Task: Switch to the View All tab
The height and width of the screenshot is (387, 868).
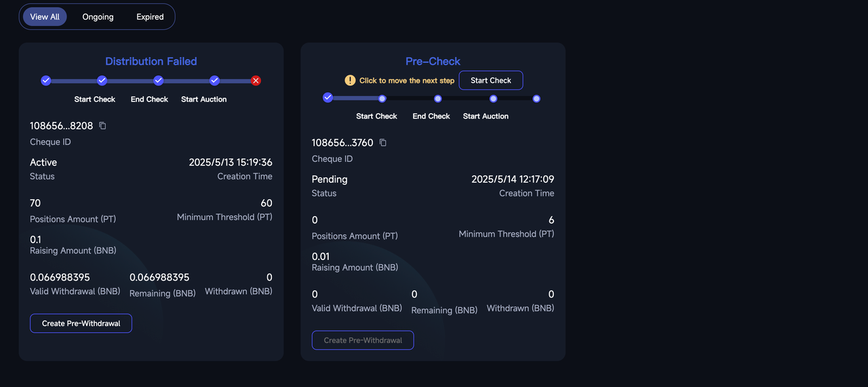Action: (45, 17)
